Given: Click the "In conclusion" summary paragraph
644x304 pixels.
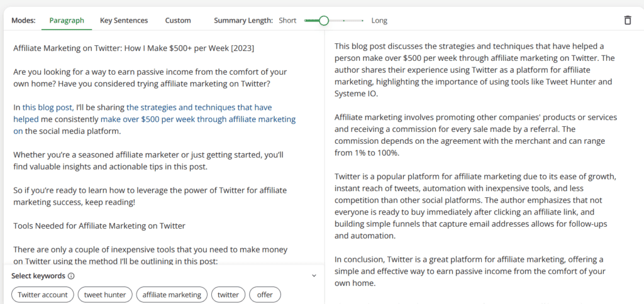Looking at the screenshot, I should (469, 271).
